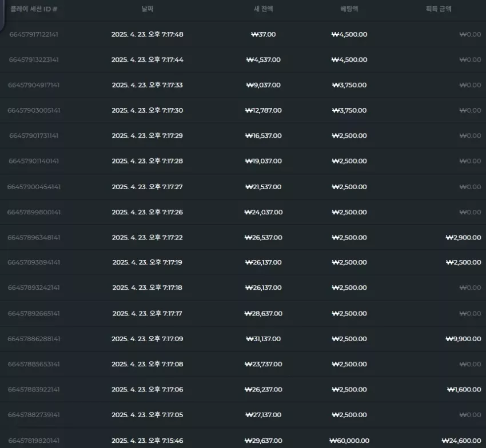Screen dimensions: 486x448
Task: Click the 플레이 세션 ID # column header
Action: pyautogui.click(x=34, y=9)
